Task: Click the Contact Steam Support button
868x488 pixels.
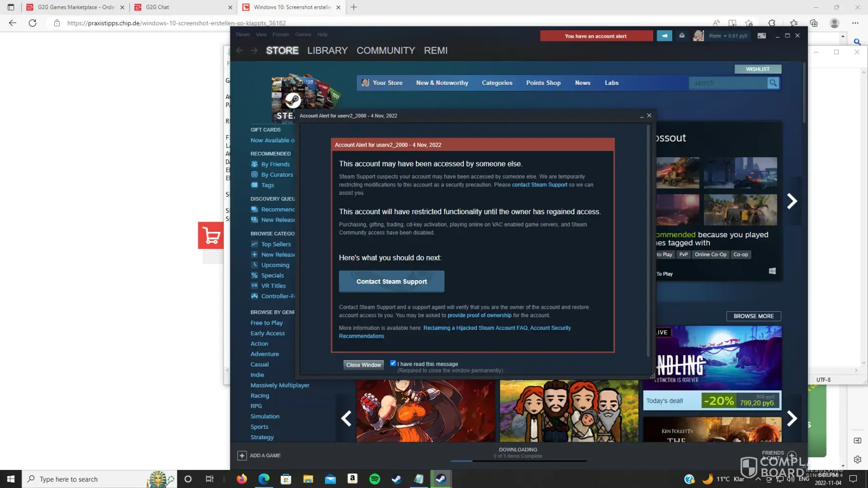Action: [x=392, y=282]
